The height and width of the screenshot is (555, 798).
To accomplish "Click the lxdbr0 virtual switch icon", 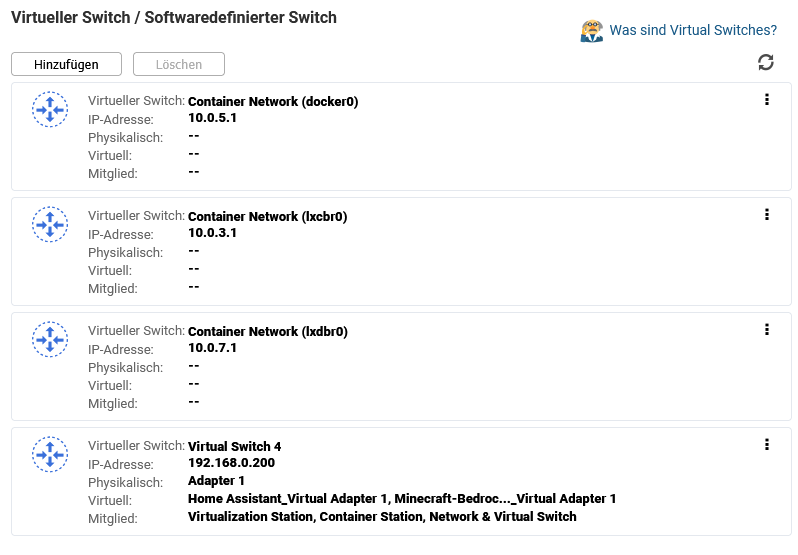I will 50,339.
